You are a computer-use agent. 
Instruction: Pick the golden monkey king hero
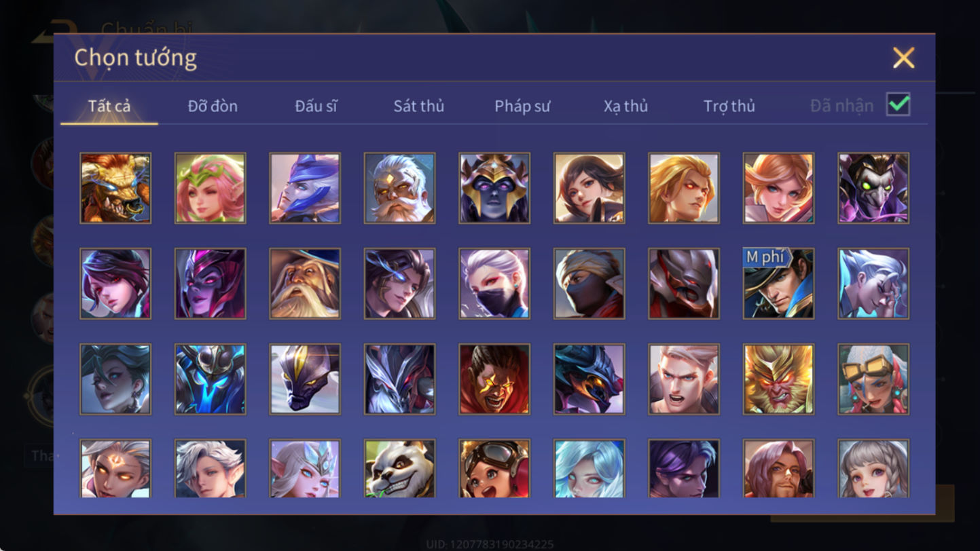778,379
